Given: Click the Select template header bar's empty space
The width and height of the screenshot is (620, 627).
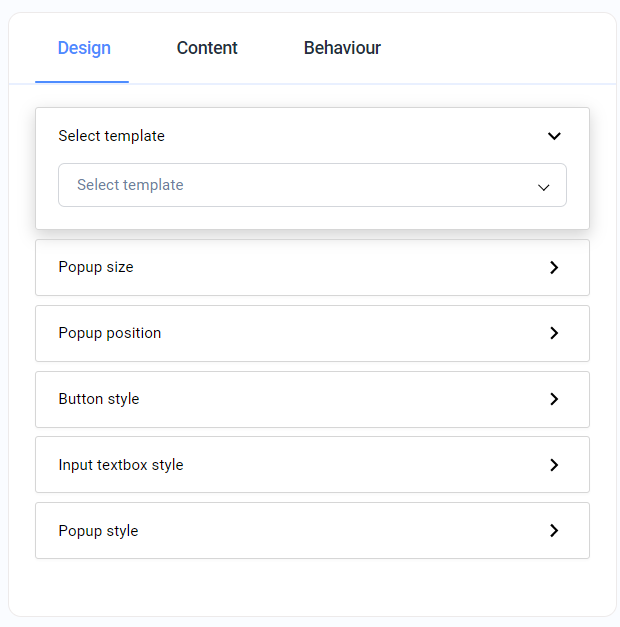Looking at the screenshot, I should tap(350, 136).
